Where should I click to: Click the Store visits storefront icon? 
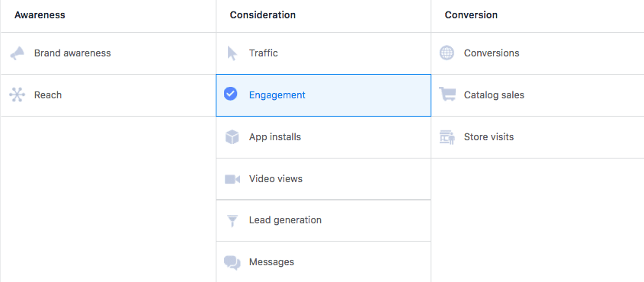point(447,137)
